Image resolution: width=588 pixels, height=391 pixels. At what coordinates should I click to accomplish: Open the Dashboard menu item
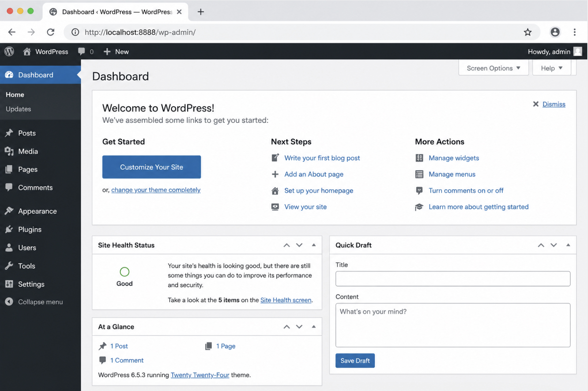tap(40, 75)
